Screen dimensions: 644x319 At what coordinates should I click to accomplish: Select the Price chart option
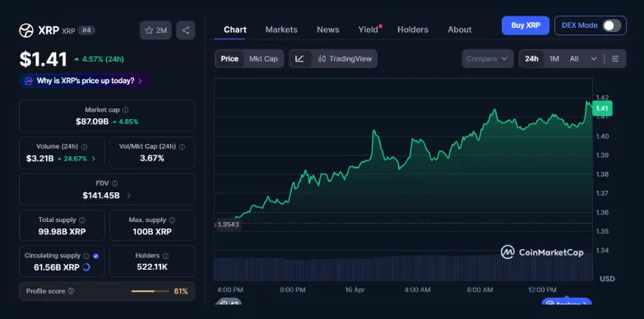click(x=229, y=58)
